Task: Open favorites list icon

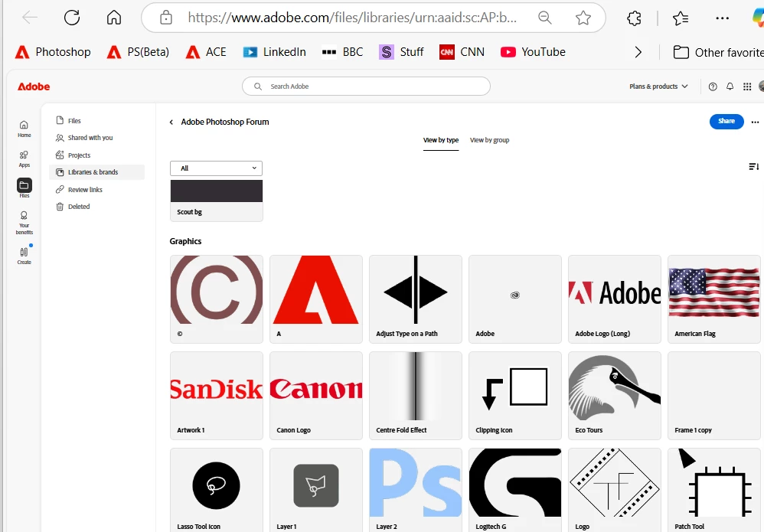Action: (681, 18)
